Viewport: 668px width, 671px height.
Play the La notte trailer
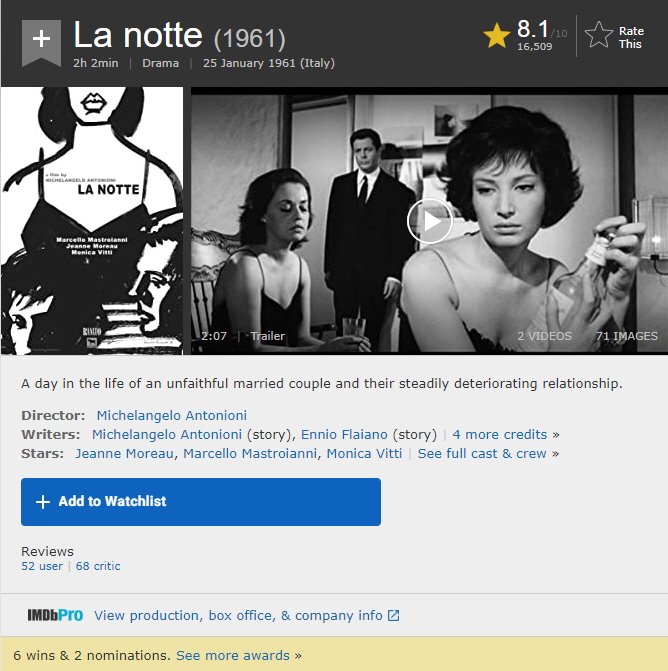(x=430, y=221)
